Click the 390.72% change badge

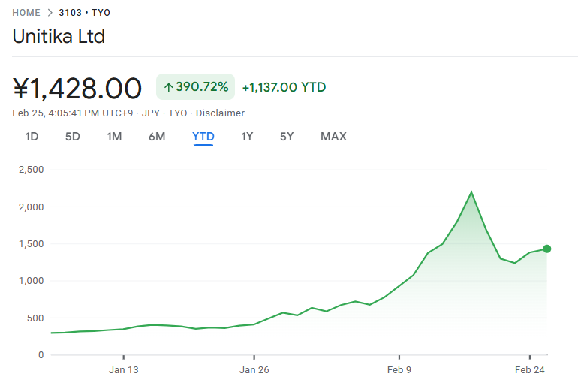[x=196, y=87]
